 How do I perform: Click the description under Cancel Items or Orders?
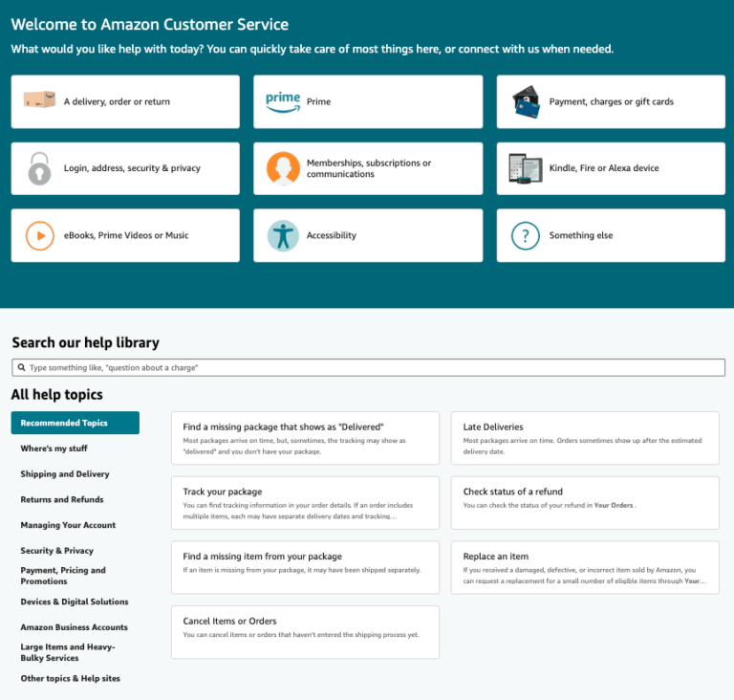tap(301, 635)
